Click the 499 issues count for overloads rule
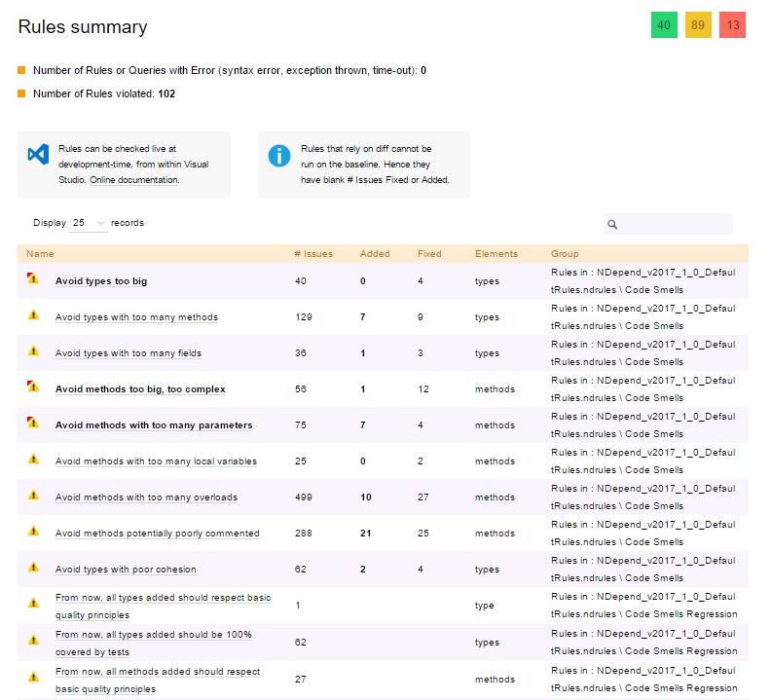Image resolution: width=772 pixels, height=700 pixels. (304, 497)
